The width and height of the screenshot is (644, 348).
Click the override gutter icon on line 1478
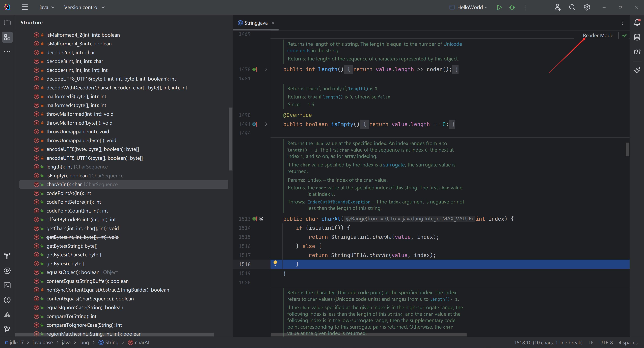[x=255, y=69]
